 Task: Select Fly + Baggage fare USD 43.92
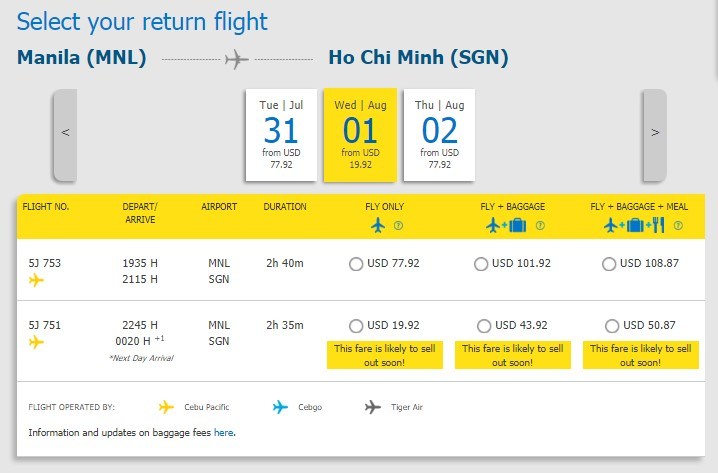pos(485,326)
